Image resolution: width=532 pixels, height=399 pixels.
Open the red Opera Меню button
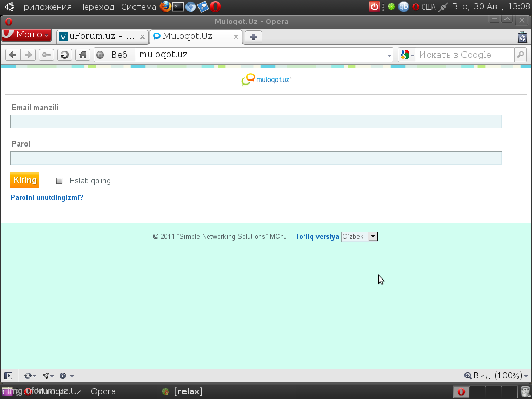click(26, 35)
